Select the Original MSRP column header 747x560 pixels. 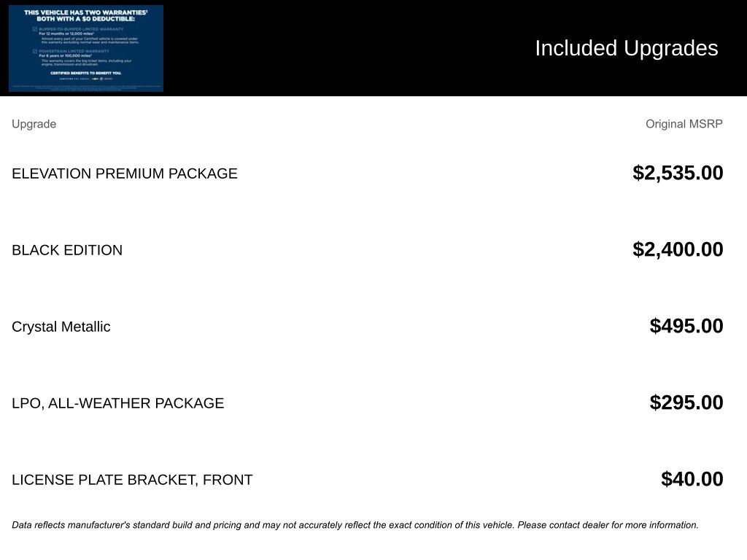684,124
